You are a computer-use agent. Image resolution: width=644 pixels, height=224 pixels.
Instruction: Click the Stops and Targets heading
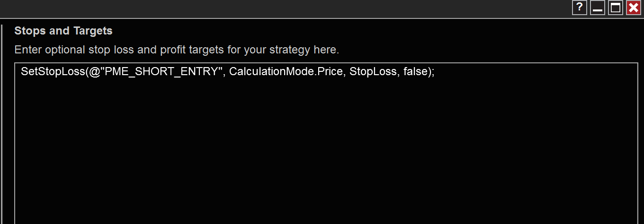(x=63, y=31)
